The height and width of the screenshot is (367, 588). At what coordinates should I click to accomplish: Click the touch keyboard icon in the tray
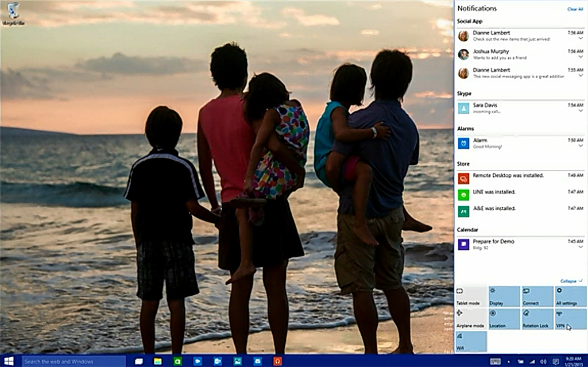tap(495, 361)
